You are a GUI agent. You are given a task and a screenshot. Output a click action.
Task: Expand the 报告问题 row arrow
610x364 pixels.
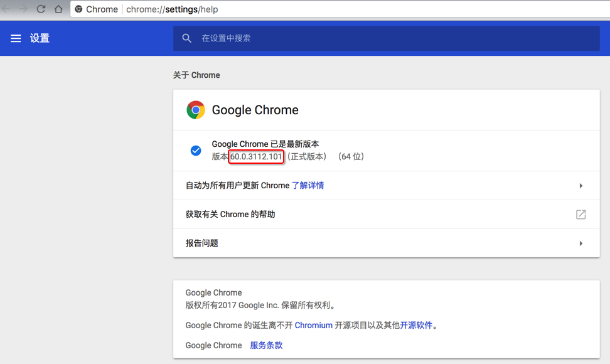pyautogui.click(x=581, y=243)
